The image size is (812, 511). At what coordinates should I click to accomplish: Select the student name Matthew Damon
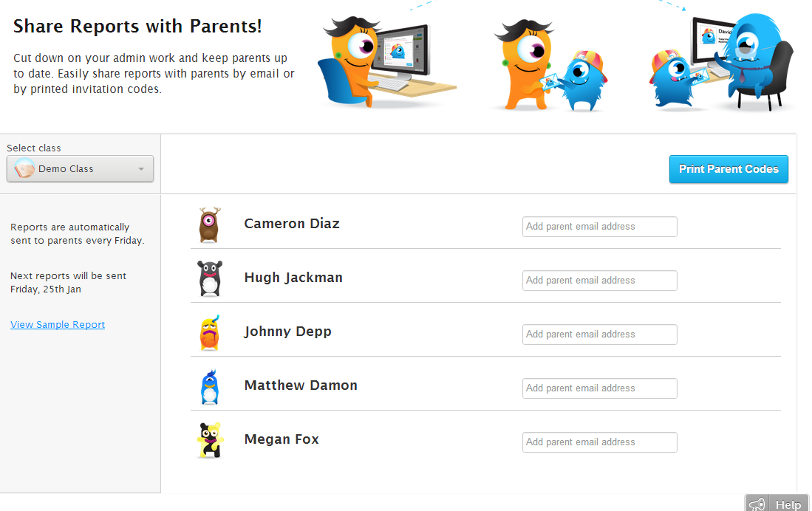301,385
